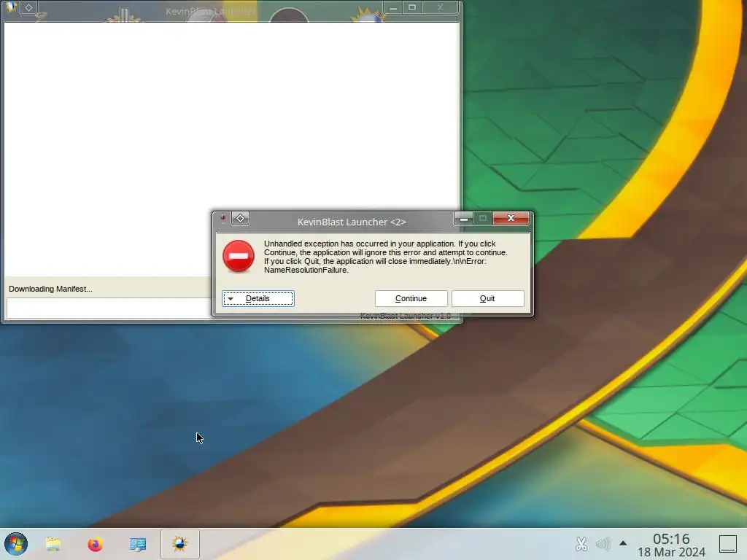Click the date '18 Mar 2024'

[671, 553]
